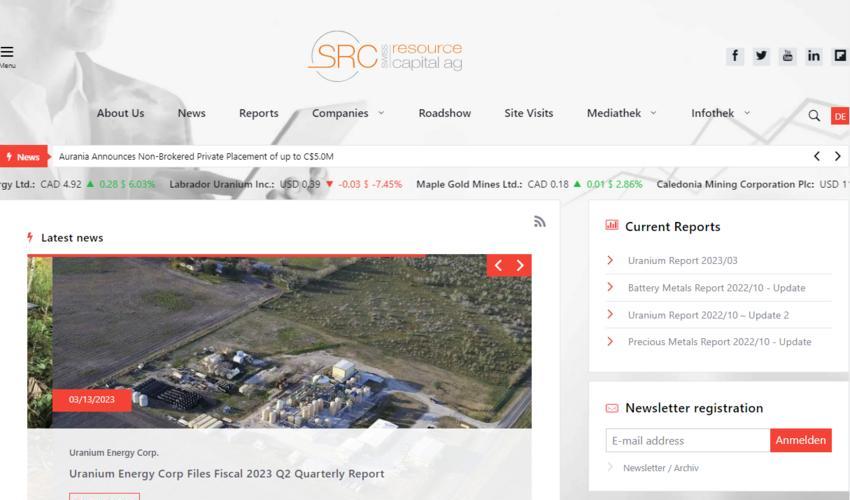Click the Current Reports chart icon
Viewport: 850px width, 500px height.
(611, 225)
